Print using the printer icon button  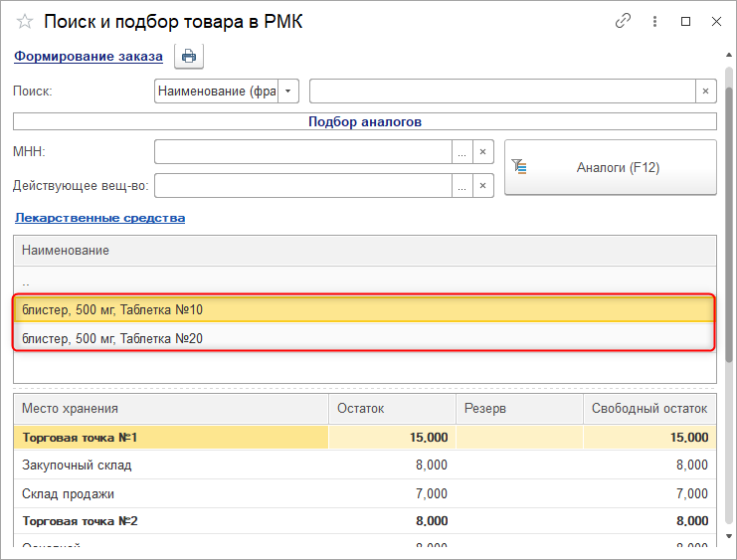pos(189,57)
